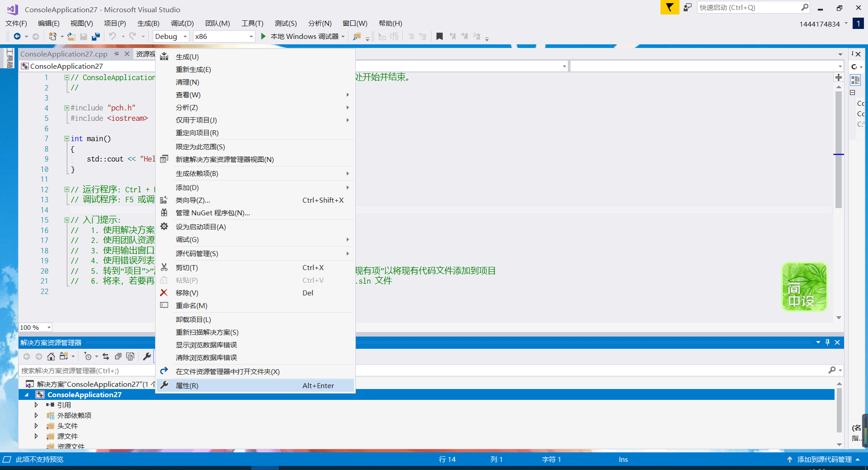Click the Home icon in Solution Explorer toolbar
This screenshot has width=868, height=470.
point(51,356)
